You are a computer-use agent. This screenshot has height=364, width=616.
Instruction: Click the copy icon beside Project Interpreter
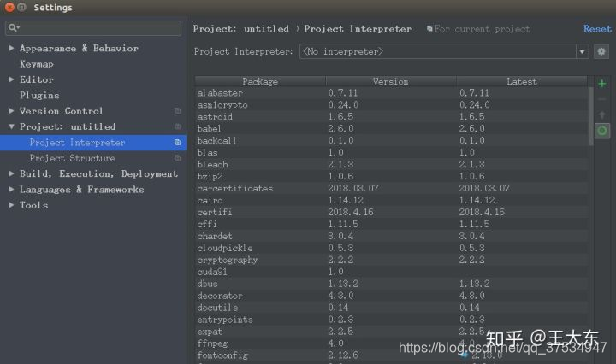178,143
